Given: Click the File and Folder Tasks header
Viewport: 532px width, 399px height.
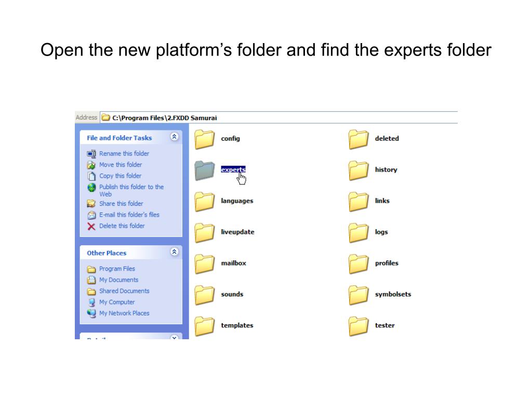Looking at the screenshot, I should click(x=119, y=138).
